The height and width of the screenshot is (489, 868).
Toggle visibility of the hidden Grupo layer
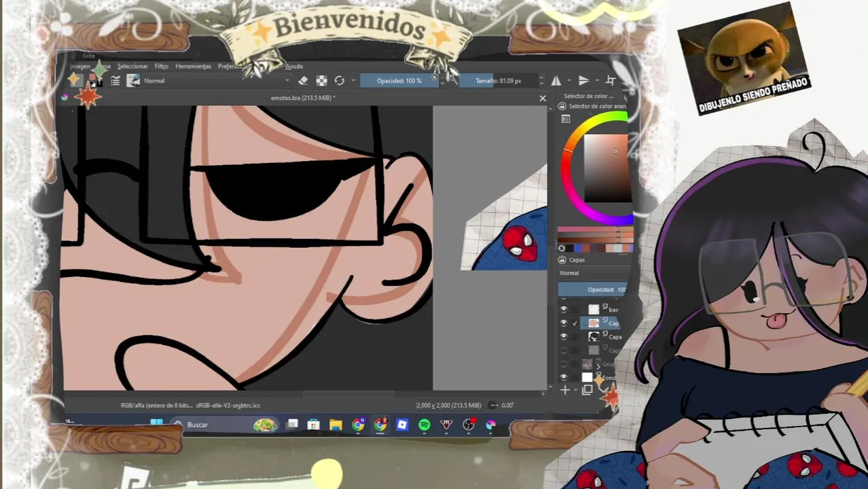(563, 363)
